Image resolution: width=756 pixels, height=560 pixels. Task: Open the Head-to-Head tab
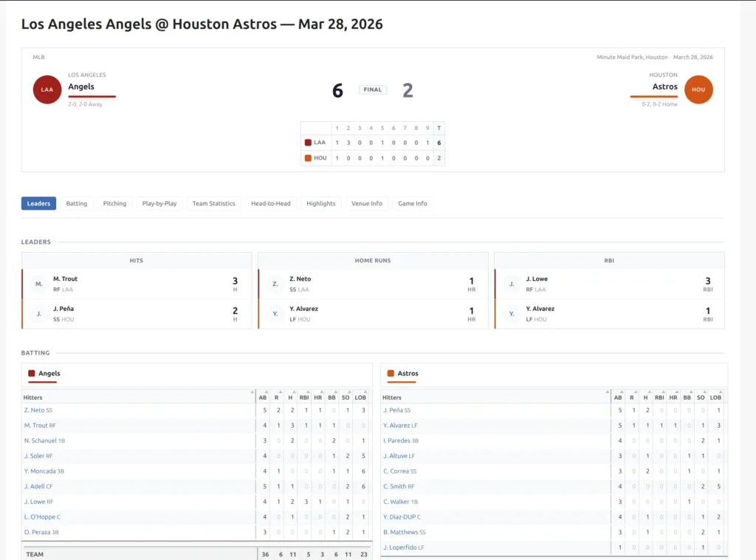click(x=271, y=204)
